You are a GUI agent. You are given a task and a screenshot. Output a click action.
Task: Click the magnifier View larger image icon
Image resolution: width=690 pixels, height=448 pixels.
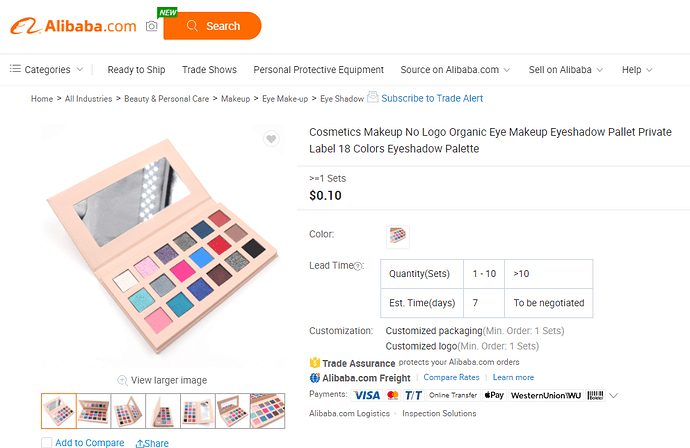pyautogui.click(x=122, y=380)
